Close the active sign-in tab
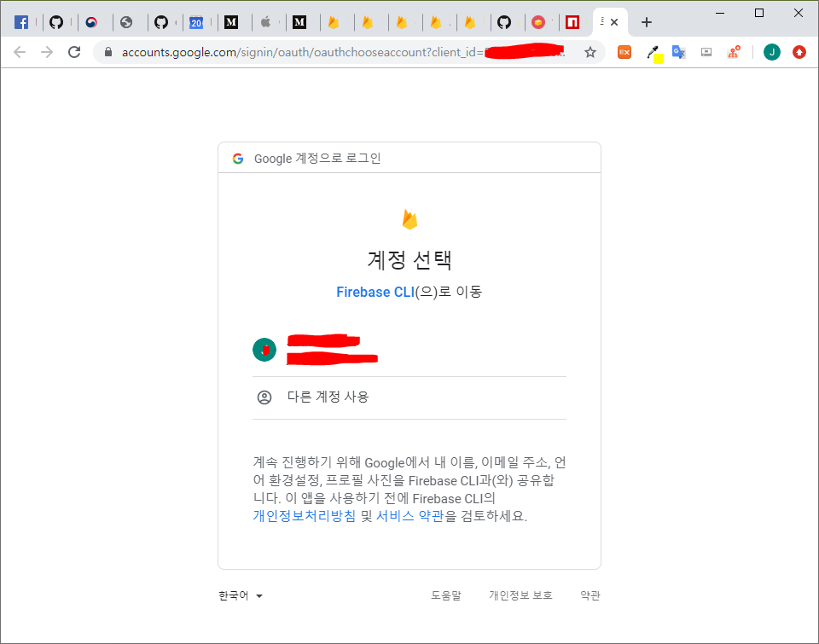Screen dimensions: 819x644 (614, 22)
